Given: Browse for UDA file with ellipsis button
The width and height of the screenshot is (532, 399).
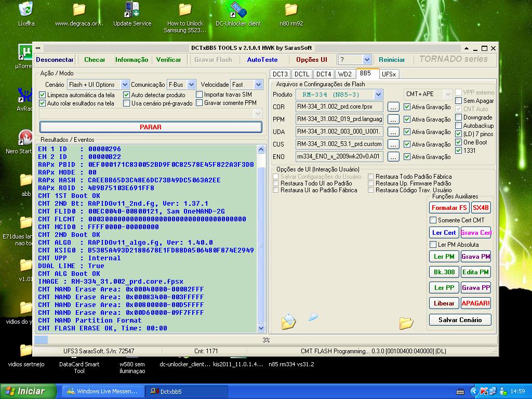Looking at the screenshot, I should [x=393, y=131].
